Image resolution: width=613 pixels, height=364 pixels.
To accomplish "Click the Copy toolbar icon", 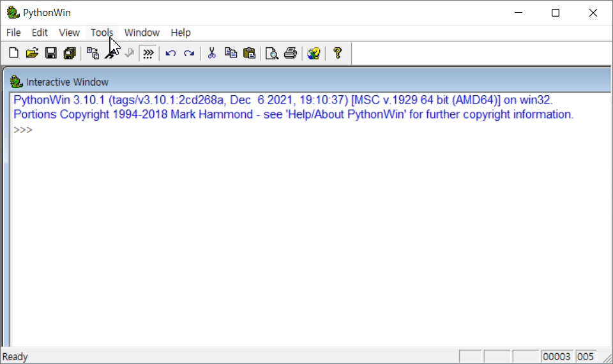I will 231,53.
